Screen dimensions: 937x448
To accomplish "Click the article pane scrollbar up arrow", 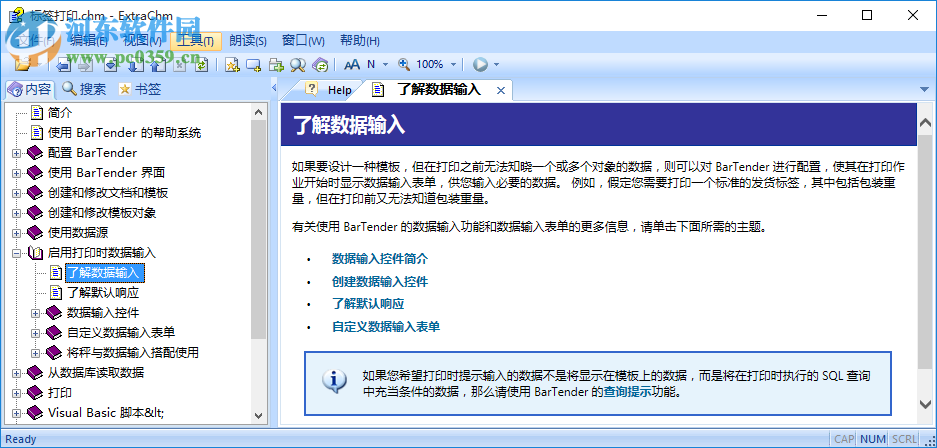I will click(x=926, y=123).
